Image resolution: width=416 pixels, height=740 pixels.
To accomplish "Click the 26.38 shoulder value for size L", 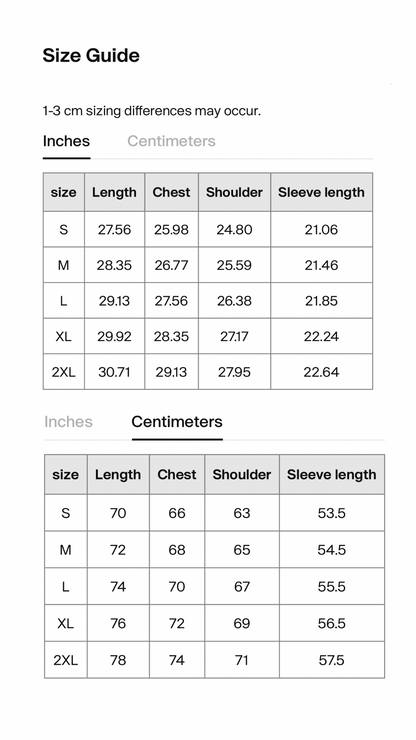I will [x=234, y=301].
